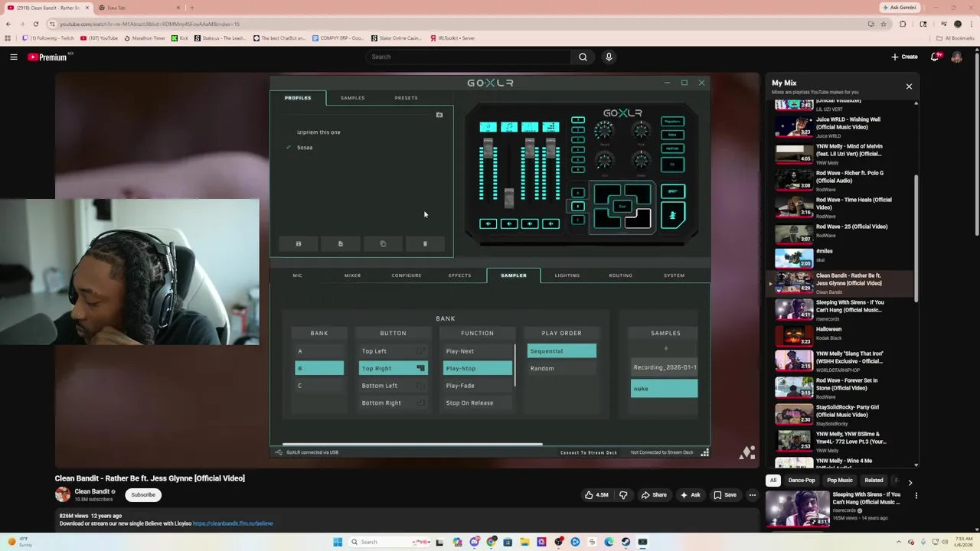Choose the Play-Next function
Viewport: 980px width, 551px height.
click(477, 351)
